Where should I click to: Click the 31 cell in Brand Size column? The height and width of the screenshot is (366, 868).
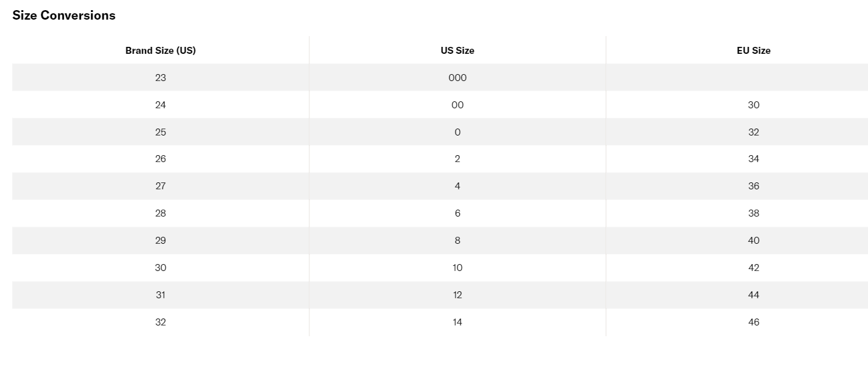pyautogui.click(x=161, y=295)
